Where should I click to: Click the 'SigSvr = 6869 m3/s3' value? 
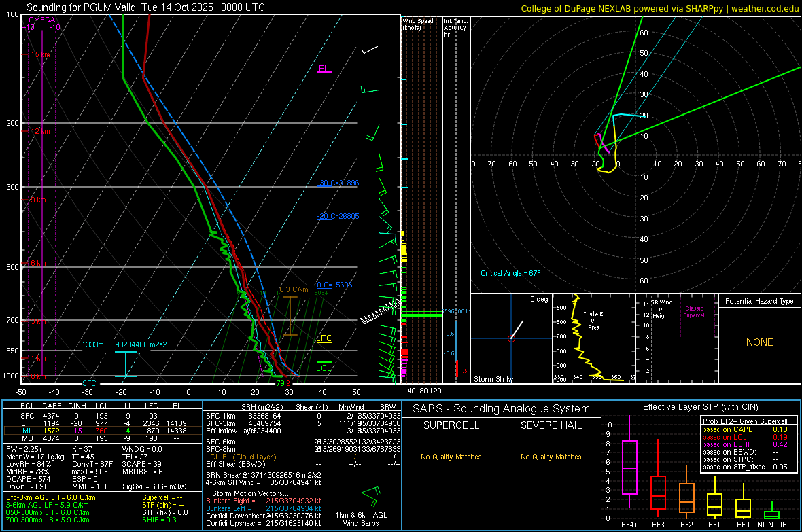pos(156,486)
